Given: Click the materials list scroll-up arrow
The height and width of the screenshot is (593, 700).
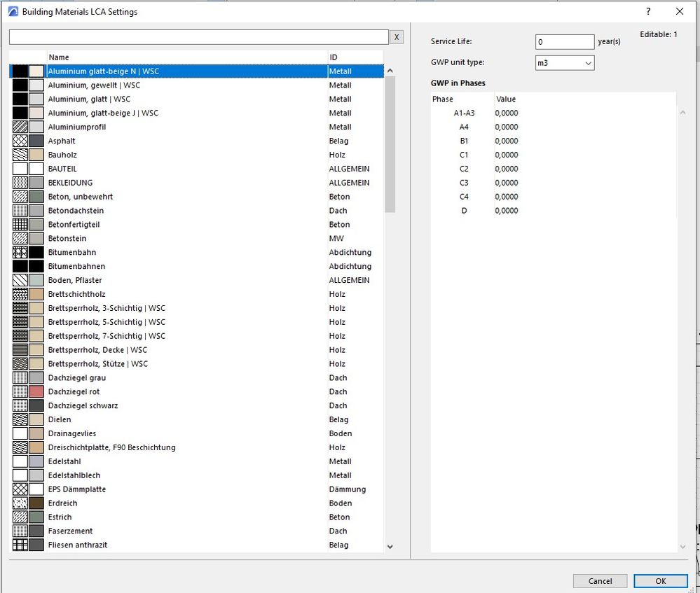Looking at the screenshot, I should (x=390, y=71).
